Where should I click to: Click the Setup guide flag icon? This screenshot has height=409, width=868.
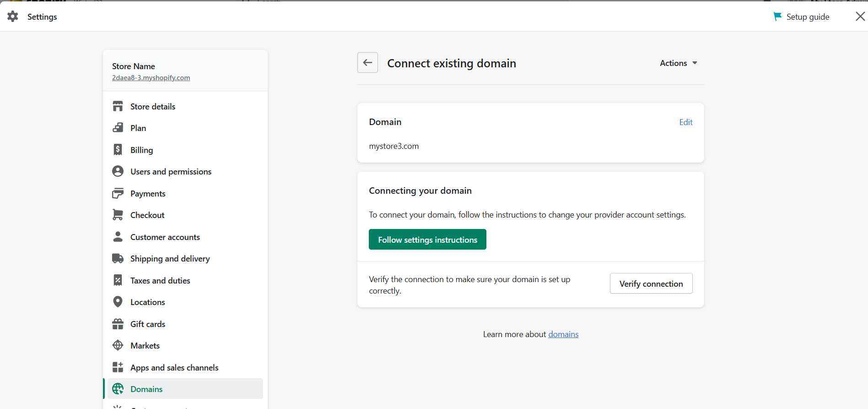(777, 16)
